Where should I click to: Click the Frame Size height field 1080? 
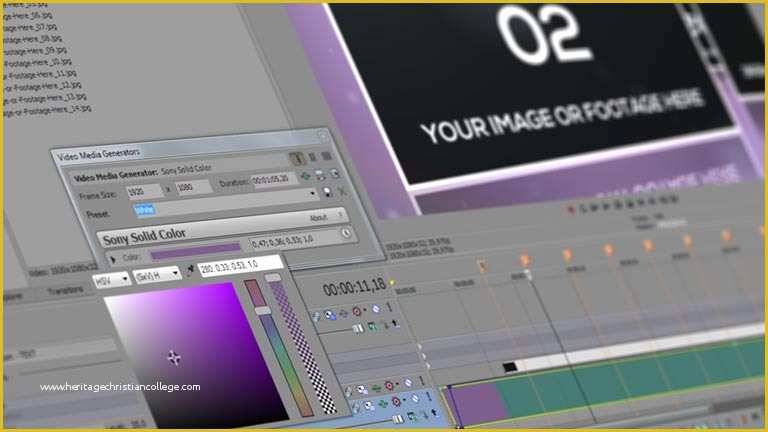194,187
